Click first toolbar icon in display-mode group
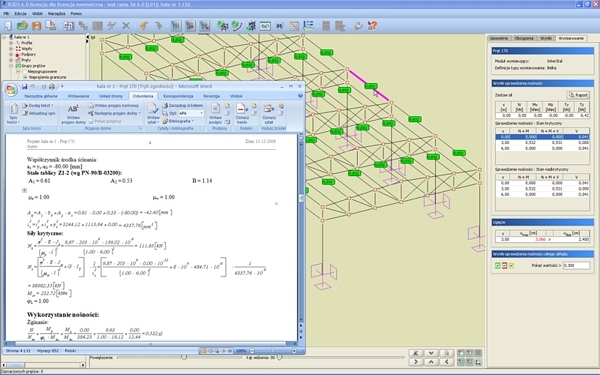The height and width of the screenshot is (375, 600). pos(461,353)
